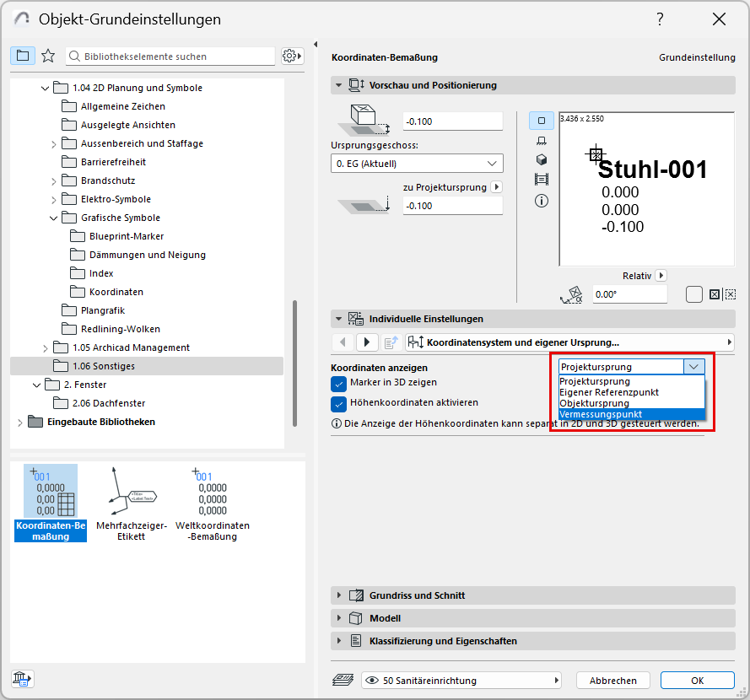Toggle the dashed mirror icon next to angle
The width and height of the screenshot is (750, 700).
pos(731,294)
